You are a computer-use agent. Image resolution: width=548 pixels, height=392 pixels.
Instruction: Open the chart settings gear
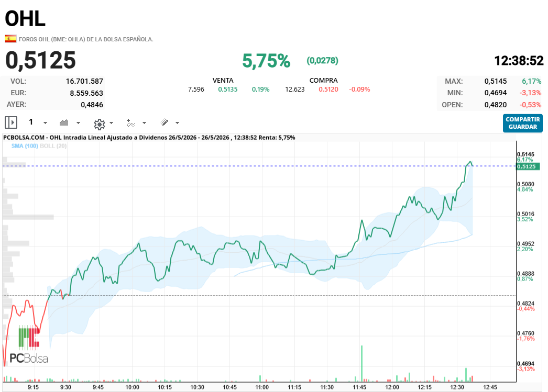[x=100, y=124]
